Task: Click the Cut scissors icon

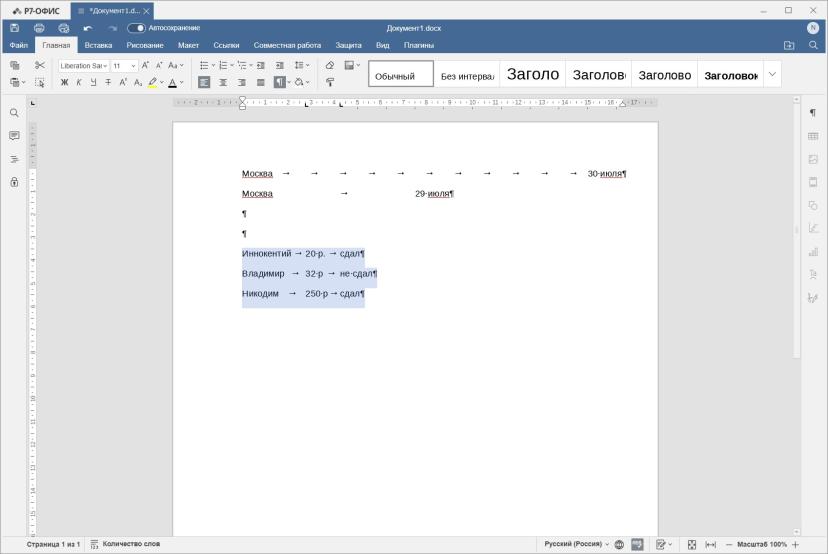Action: pyautogui.click(x=40, y=65)
